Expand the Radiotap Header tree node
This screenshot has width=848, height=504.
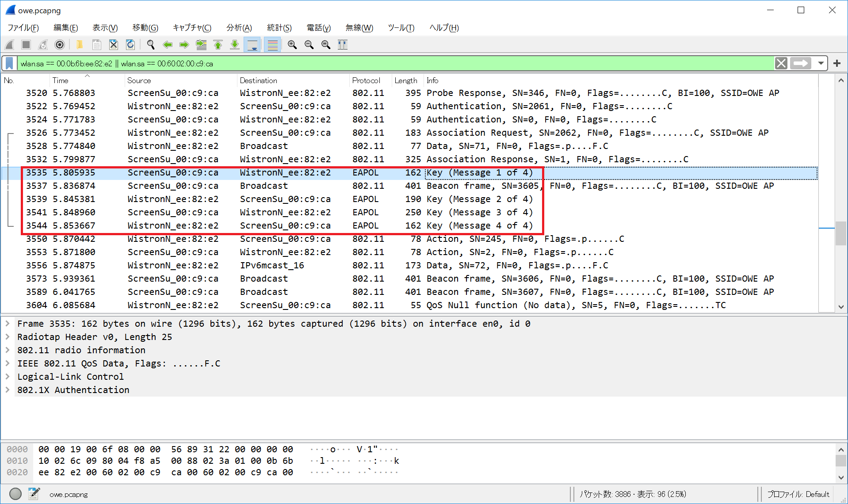coord(8,337)
